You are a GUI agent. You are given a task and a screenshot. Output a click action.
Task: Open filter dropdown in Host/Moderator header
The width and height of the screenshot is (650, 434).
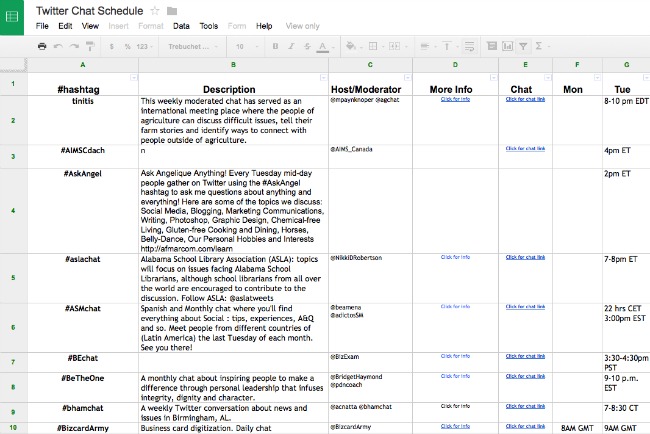click(x=407, y=78)
